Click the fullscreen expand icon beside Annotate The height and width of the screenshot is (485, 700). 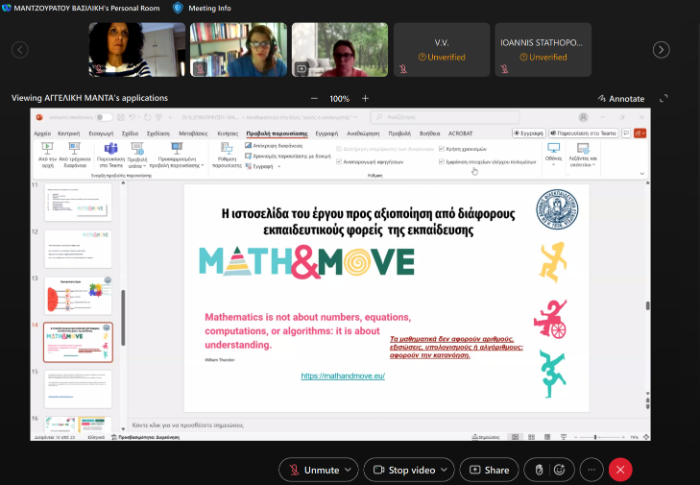pos(664,98)
